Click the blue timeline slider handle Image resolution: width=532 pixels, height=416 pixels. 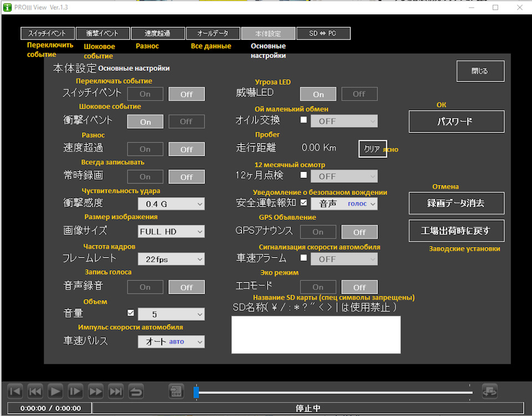pyautogui.click(x=196, y=392)
